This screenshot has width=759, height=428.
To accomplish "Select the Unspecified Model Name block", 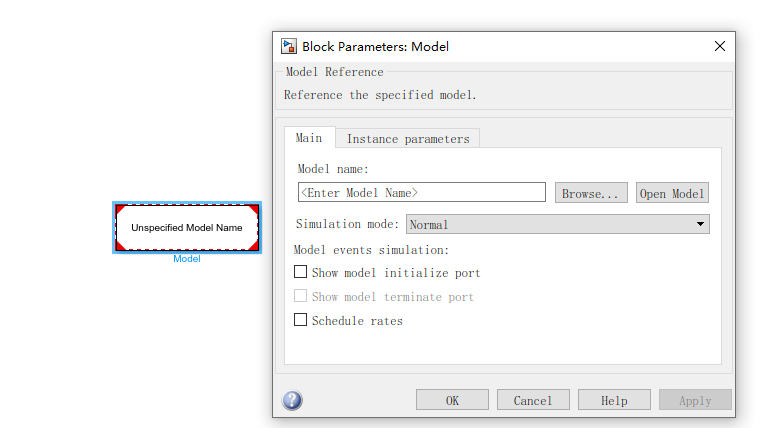I will coord(187,227).
